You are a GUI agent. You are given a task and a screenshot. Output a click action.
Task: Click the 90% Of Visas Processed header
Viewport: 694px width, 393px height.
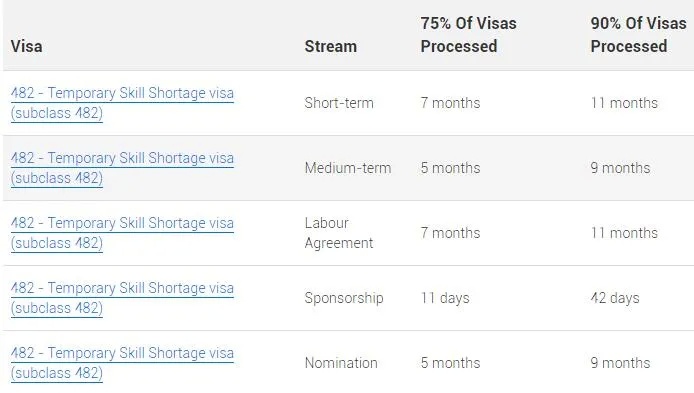coord(638,35)
